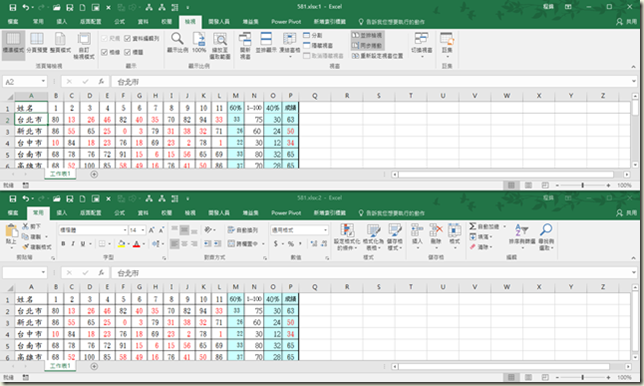
Task: Click the accounting $ format button
Action: tap(276, 244)
